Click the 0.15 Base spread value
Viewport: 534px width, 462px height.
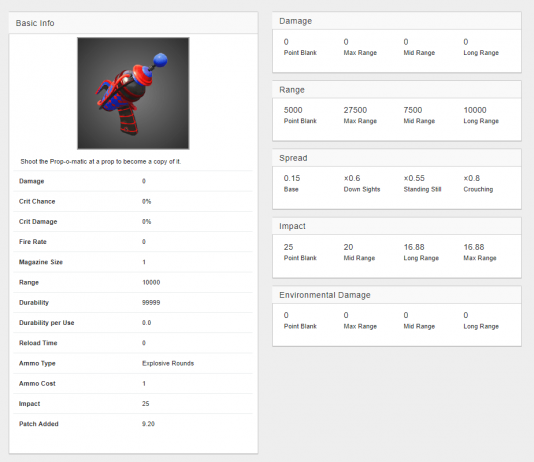pos(292,178)
